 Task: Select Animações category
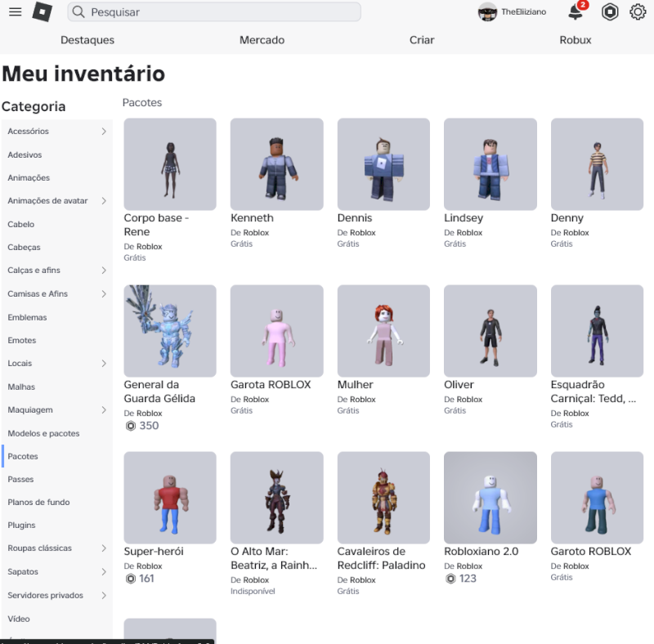coord(57,177)
